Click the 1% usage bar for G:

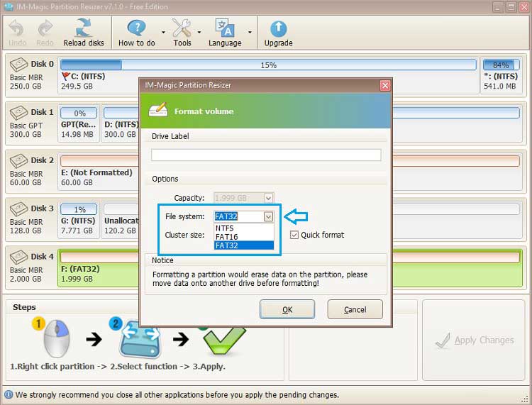click(79, 209)
